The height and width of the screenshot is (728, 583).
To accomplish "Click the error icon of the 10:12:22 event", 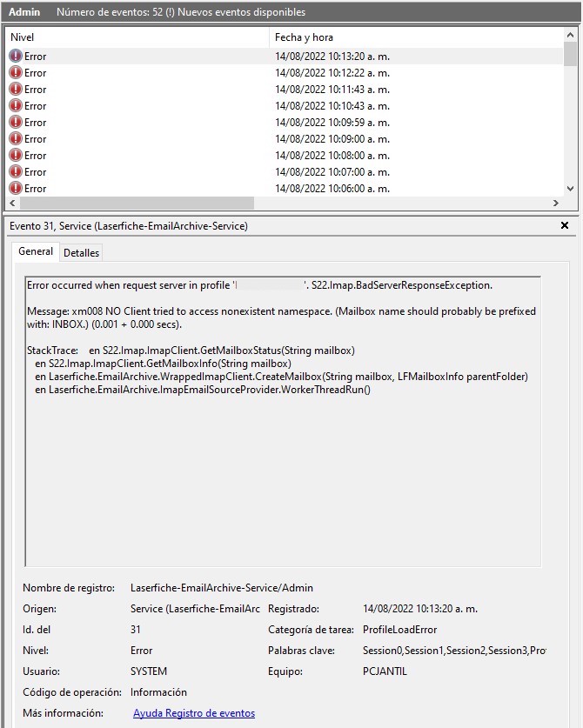I will (16, 73).
